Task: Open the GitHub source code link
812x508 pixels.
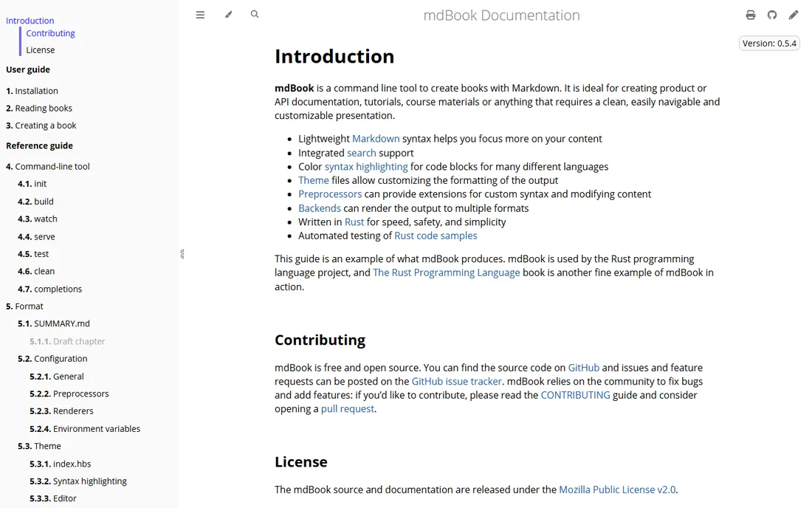Action: point(584,368)
